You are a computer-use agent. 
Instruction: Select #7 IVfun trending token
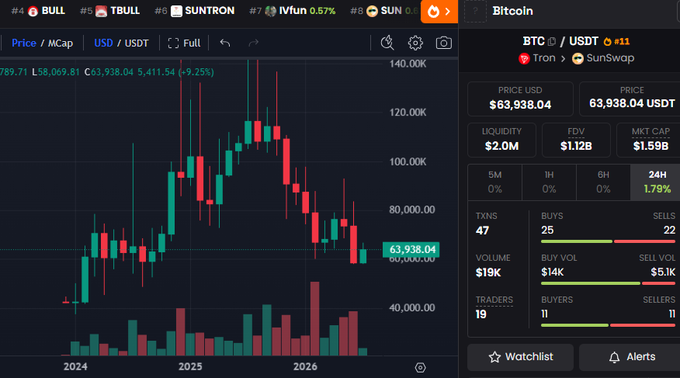click(x=292, y=11)
